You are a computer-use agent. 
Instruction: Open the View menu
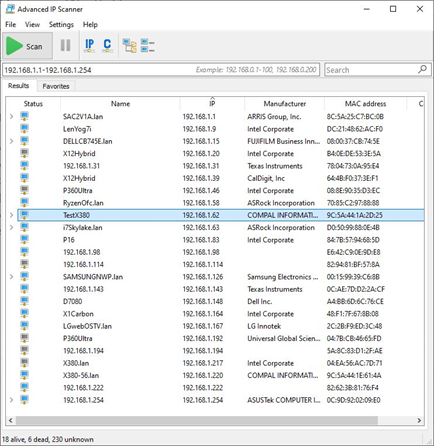[32, 25]
